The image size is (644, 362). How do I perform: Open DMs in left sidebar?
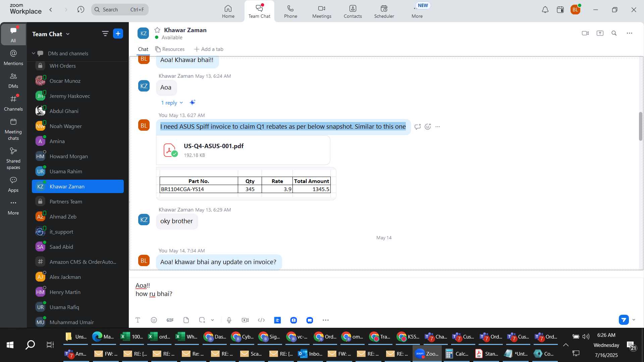pyautogui.click(x=13, y=80)
